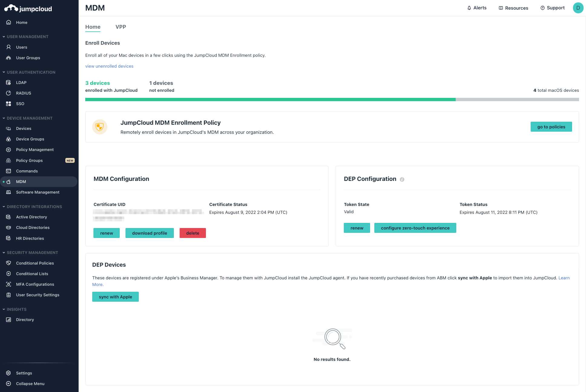Image resolution: width=586 pixels, height=392 pixels.
Task: Open the Resources book icon
Action: [x=501, y=8]
